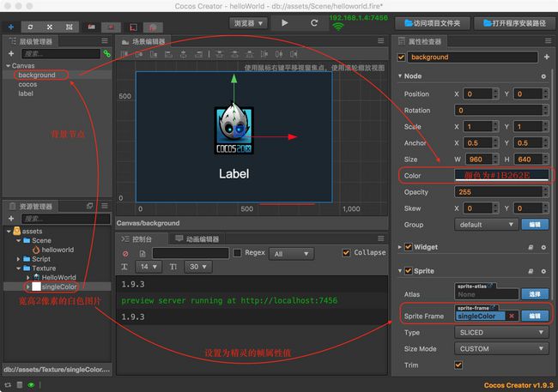Select the Scale transform tool
The height and width of the screenshot is (392, 558).
50,27
